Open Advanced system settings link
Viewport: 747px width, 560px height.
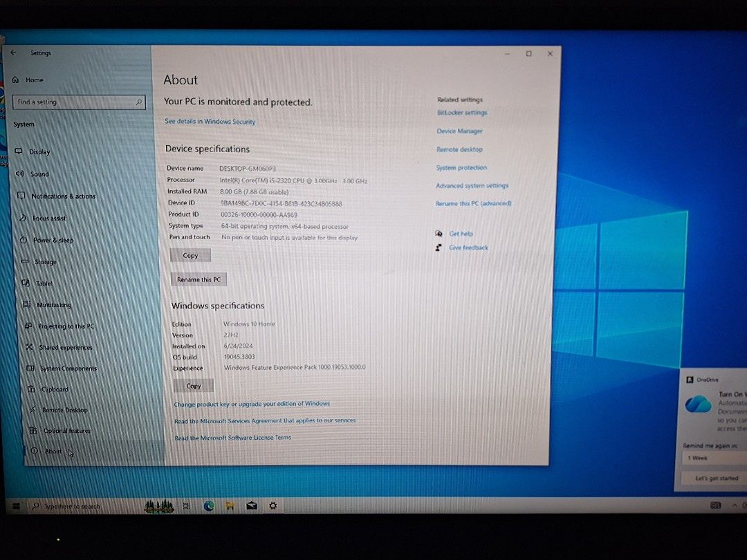click(472, 186)
